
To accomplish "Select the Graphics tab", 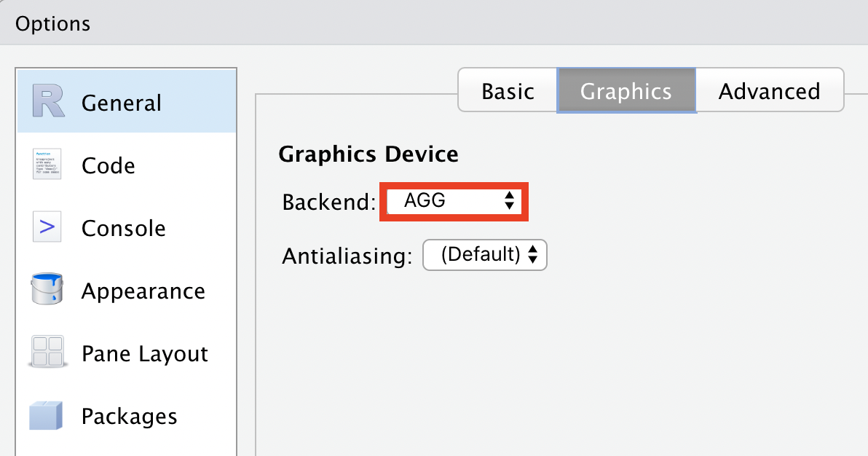I will tap(626, 90).
